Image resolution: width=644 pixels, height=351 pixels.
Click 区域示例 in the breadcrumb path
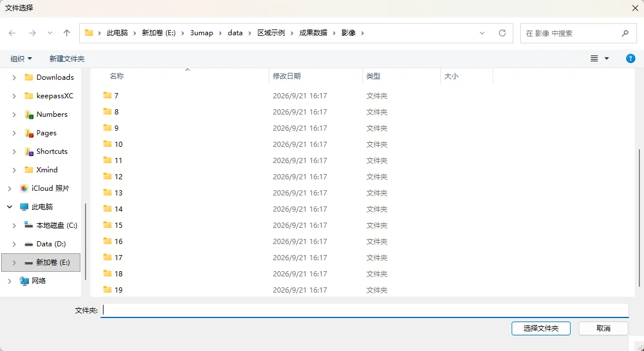(271, 33)
